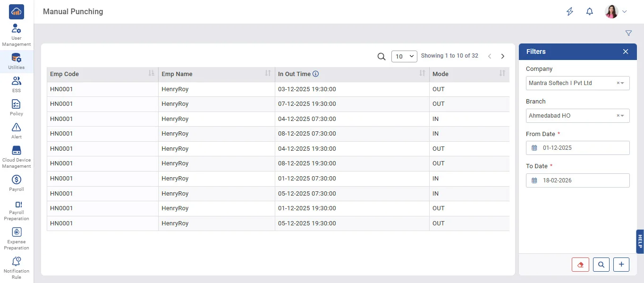
Task: Open the Company dropdown
Action: click(x=577, y=83)
